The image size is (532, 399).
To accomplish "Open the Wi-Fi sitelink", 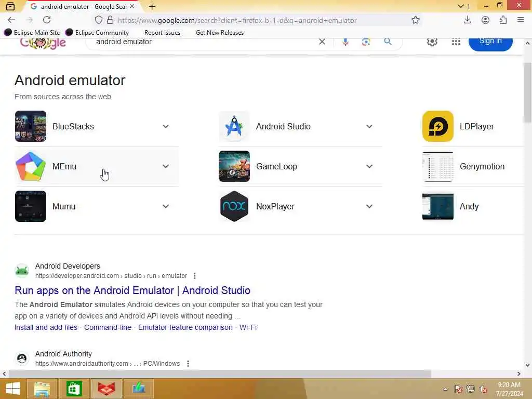I will tap(248, 328).
